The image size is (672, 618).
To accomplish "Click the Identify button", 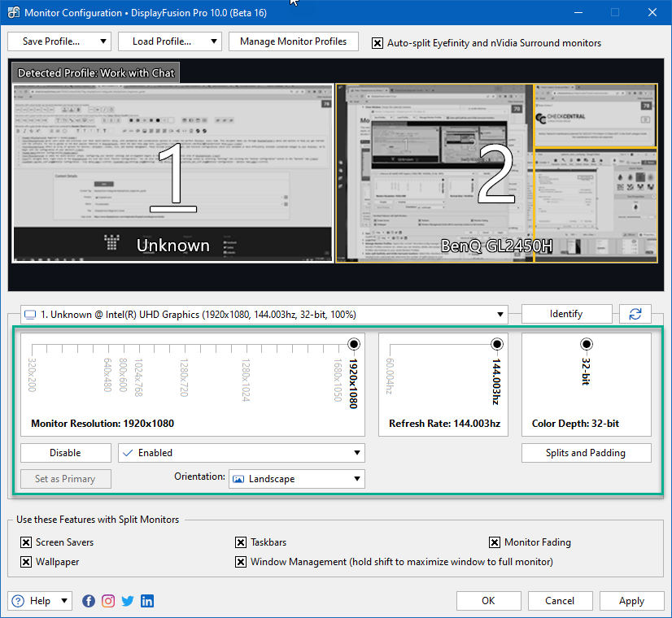I will point(566,314).
